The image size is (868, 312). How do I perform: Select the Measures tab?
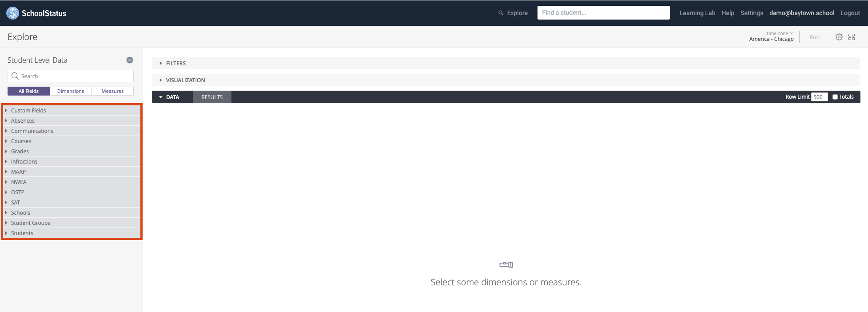[x=113, y=91]
